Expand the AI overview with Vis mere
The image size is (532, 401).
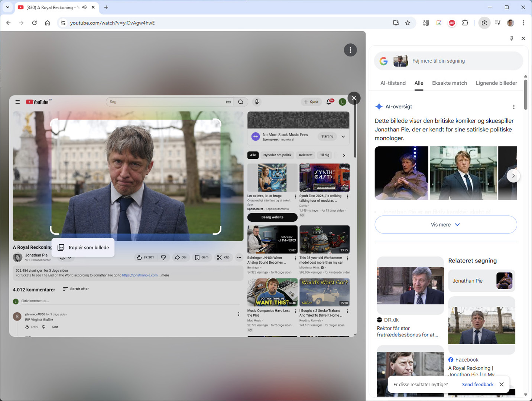[x=445, y=225]
